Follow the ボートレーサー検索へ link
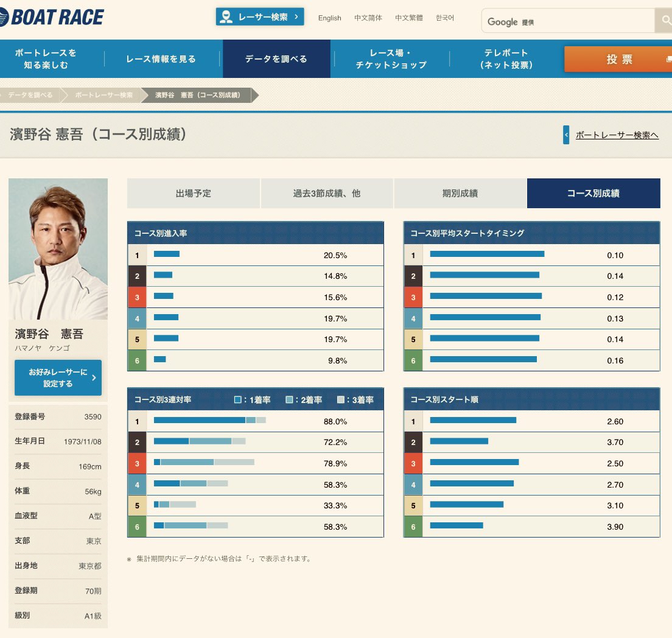672x638 pixels. 617,135
